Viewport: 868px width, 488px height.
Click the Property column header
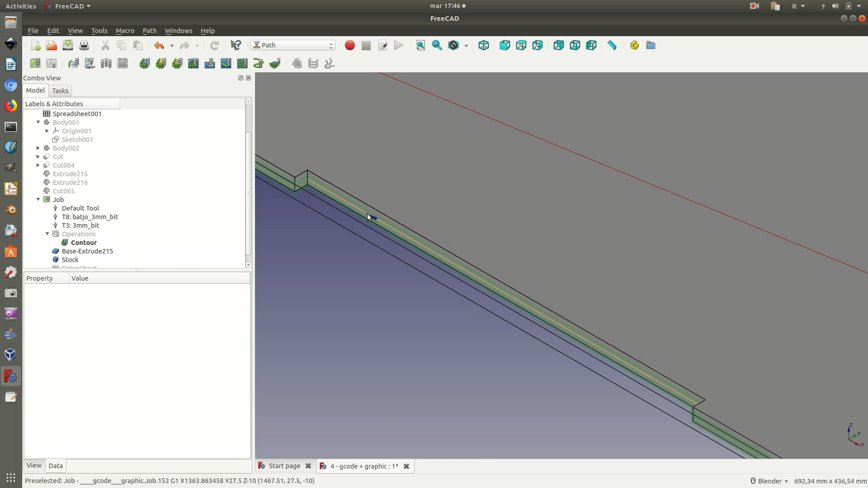(x=47, y=278)
